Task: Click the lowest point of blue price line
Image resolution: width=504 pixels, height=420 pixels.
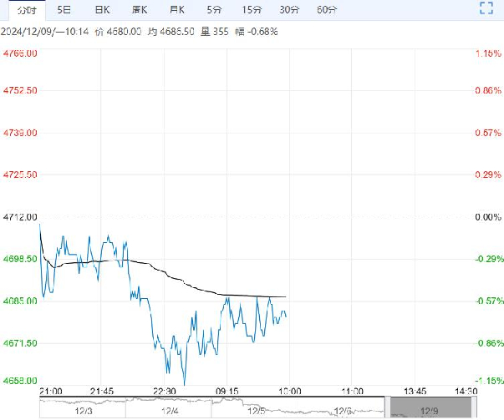Action: click(x=185, y=384)
